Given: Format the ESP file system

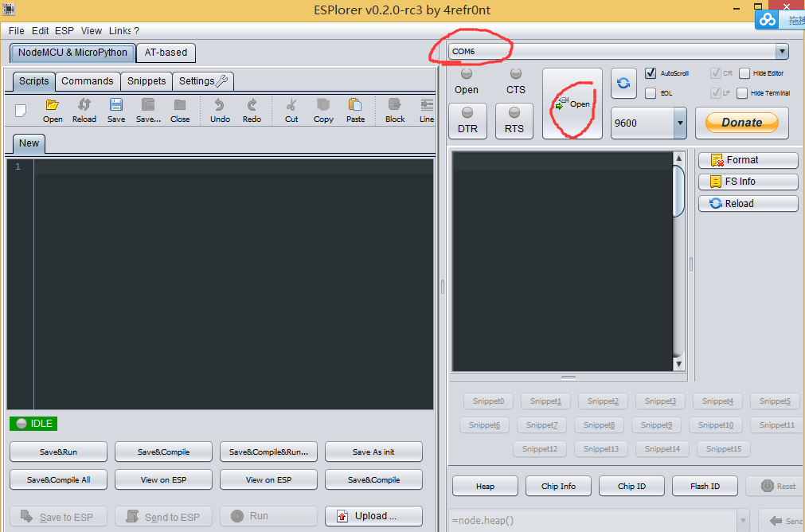Looking at the screenshot, I should pos(748,160).
